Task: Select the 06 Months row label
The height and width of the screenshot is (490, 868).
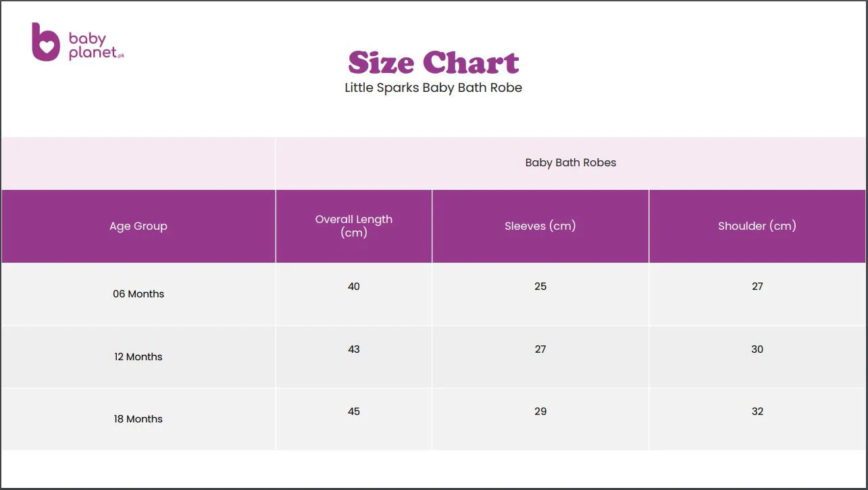Action: pyautogui.click(x=138, y=294)
